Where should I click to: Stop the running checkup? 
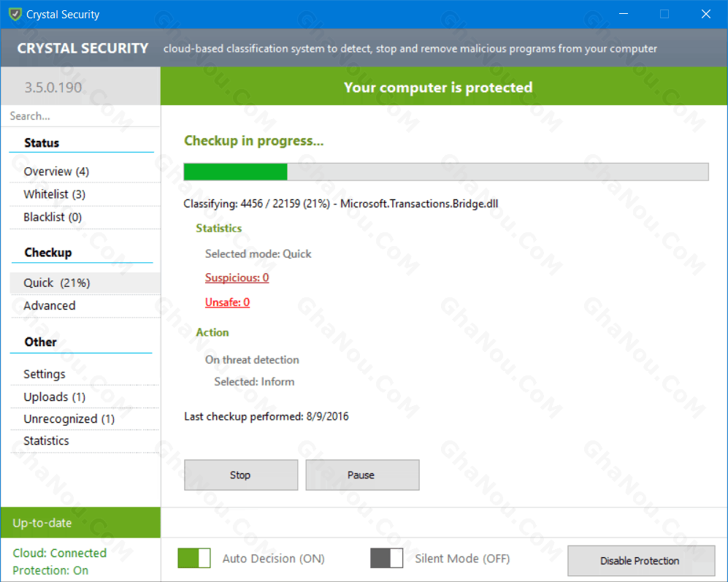pos(241,475)
